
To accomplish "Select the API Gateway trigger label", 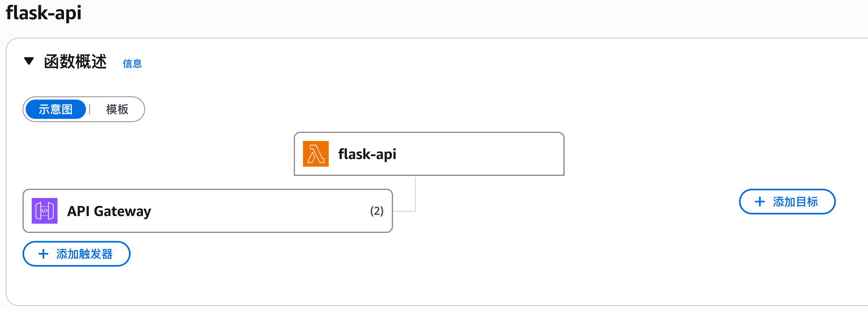I will [109, 211].
